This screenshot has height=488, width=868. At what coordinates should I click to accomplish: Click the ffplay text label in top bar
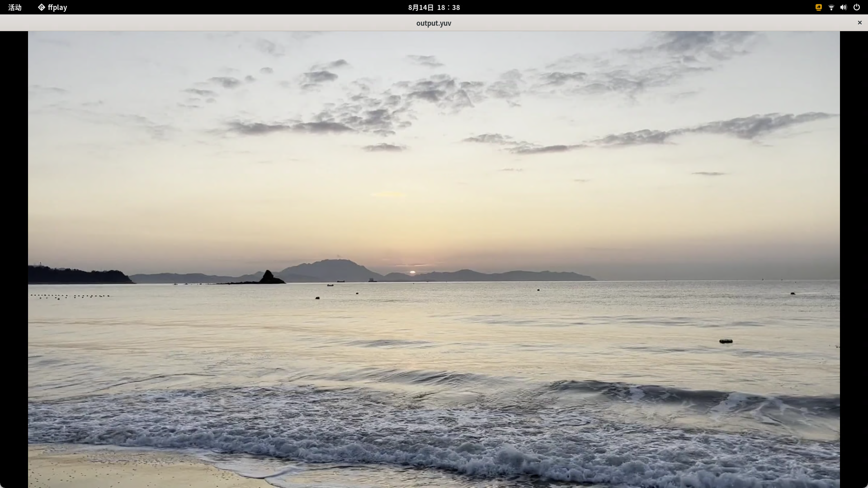click(x=57, y=7)
